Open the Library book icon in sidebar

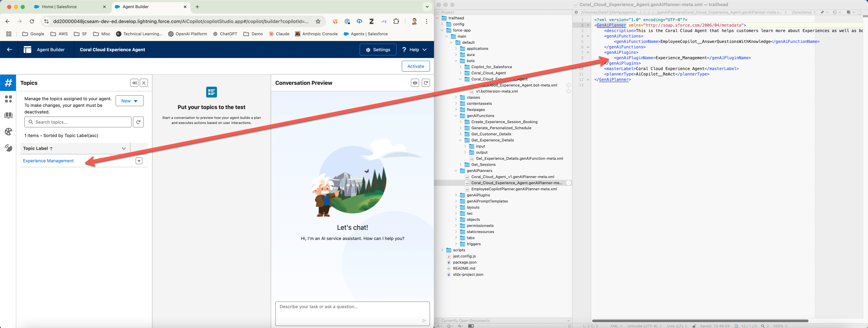click(8, 115)
